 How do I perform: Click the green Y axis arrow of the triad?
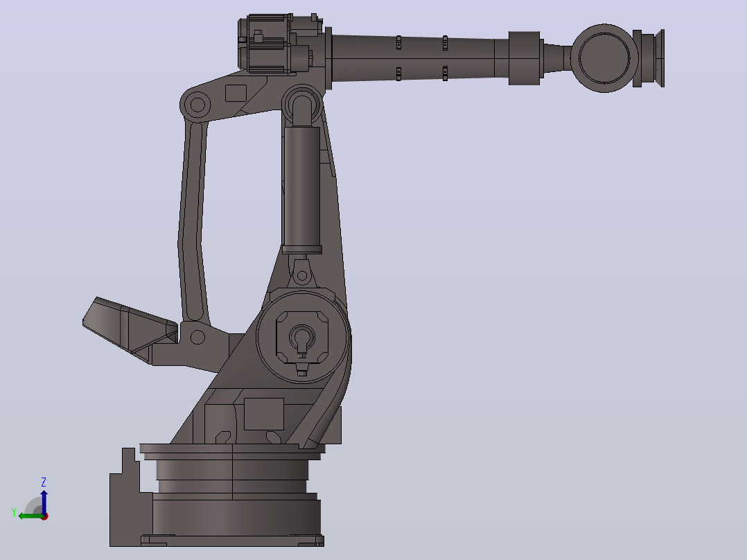click(x=30, y=516)
